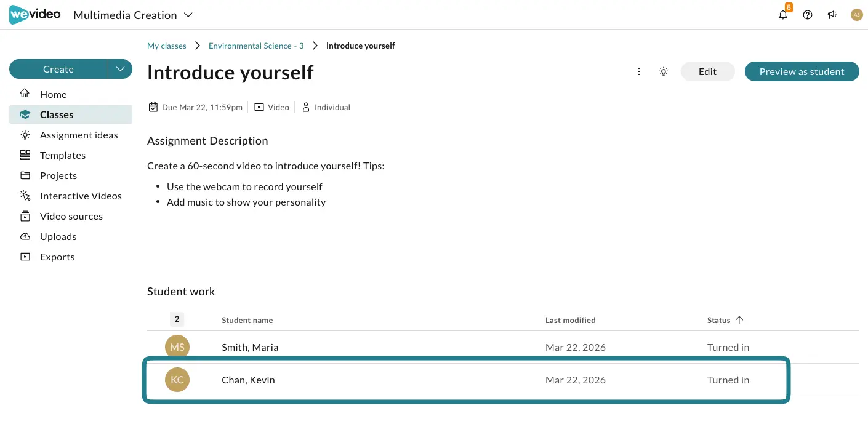Click the lightbulb icon beside Edit
The width and height of the screenshot is (868, 432).
pos(664,71)
